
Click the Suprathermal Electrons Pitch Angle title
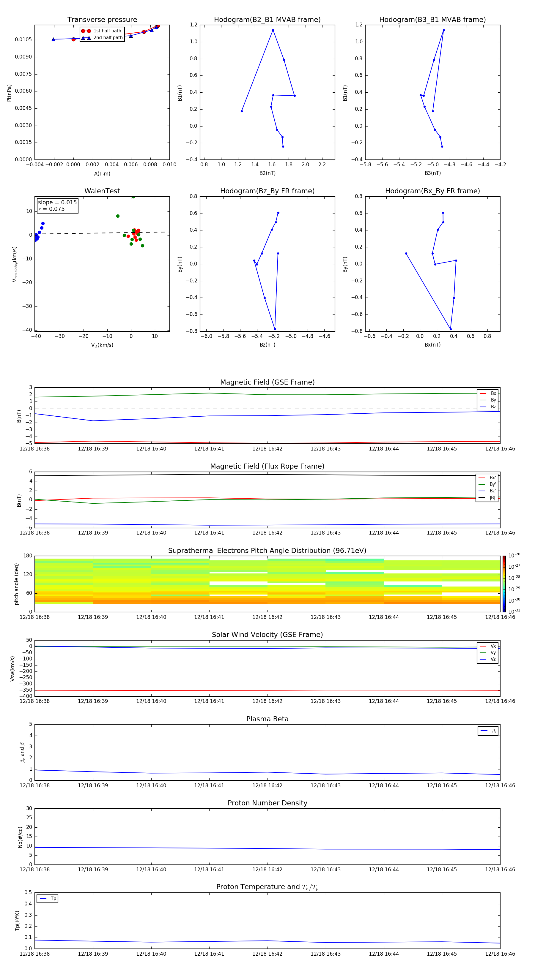[x=267, y=551]
